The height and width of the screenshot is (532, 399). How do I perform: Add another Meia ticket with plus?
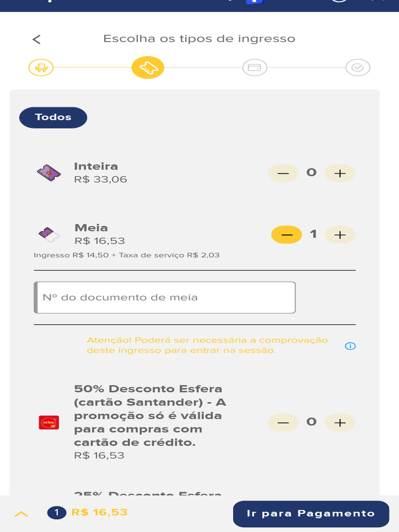pos(340,235)
